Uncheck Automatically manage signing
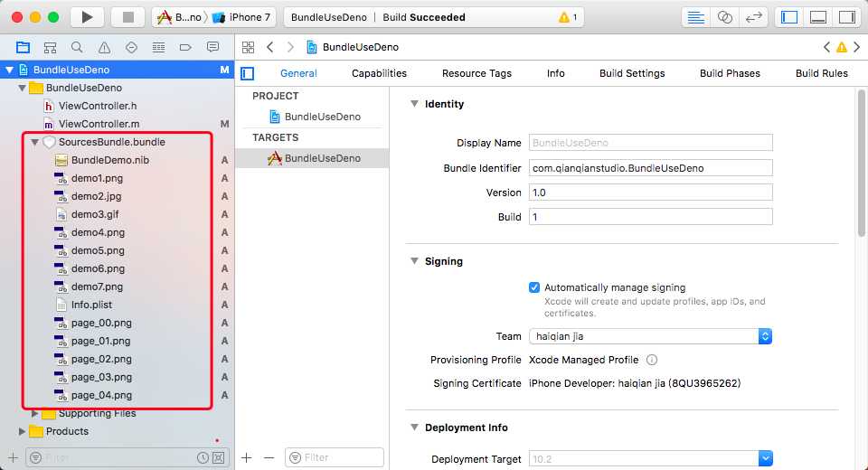Image resolution: width=868 pixels, height=470 pixels. point(534,287)
